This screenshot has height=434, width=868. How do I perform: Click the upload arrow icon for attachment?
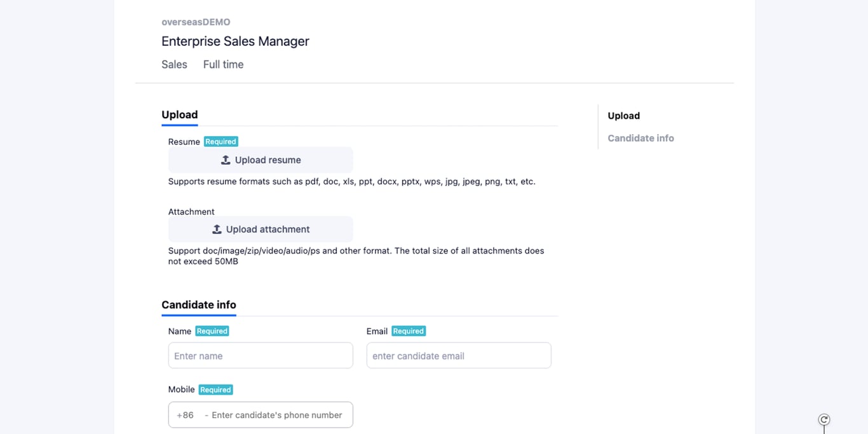point(217,229)
